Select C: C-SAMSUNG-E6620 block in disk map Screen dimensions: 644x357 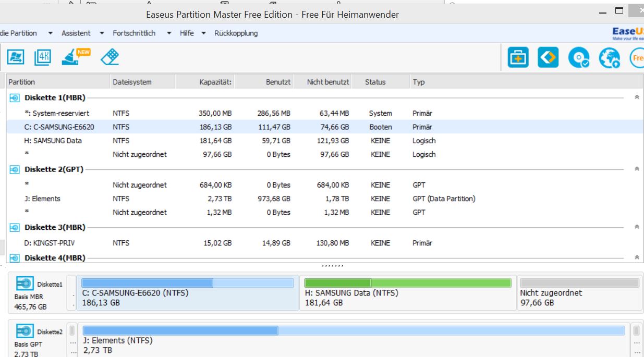tap(188, 293)
